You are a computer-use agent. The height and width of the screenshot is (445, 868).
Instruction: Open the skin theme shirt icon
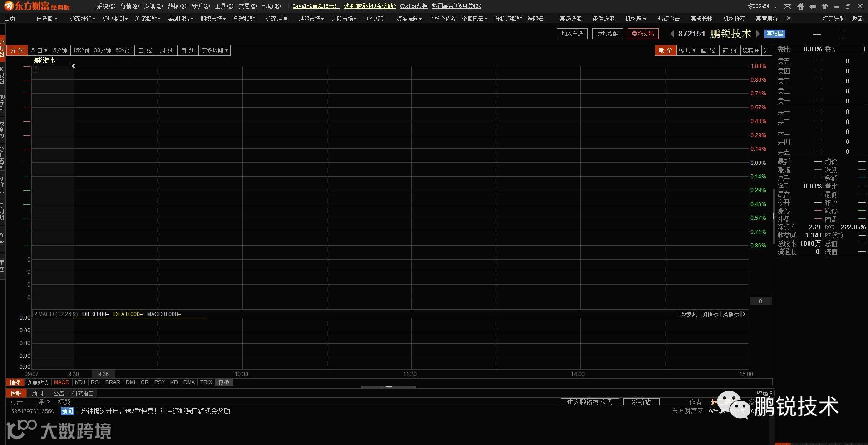click(824, 6)
